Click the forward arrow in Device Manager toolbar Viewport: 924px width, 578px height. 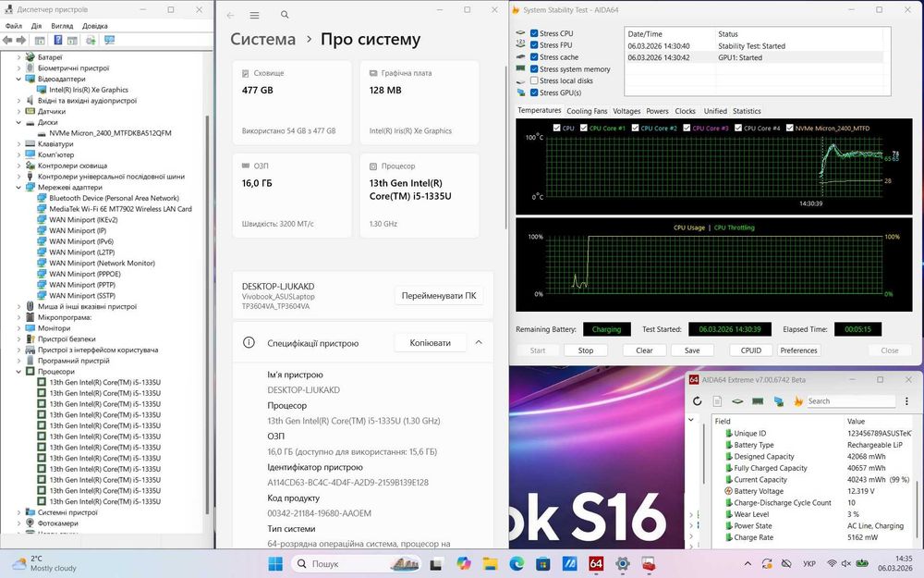coord(21,40)
